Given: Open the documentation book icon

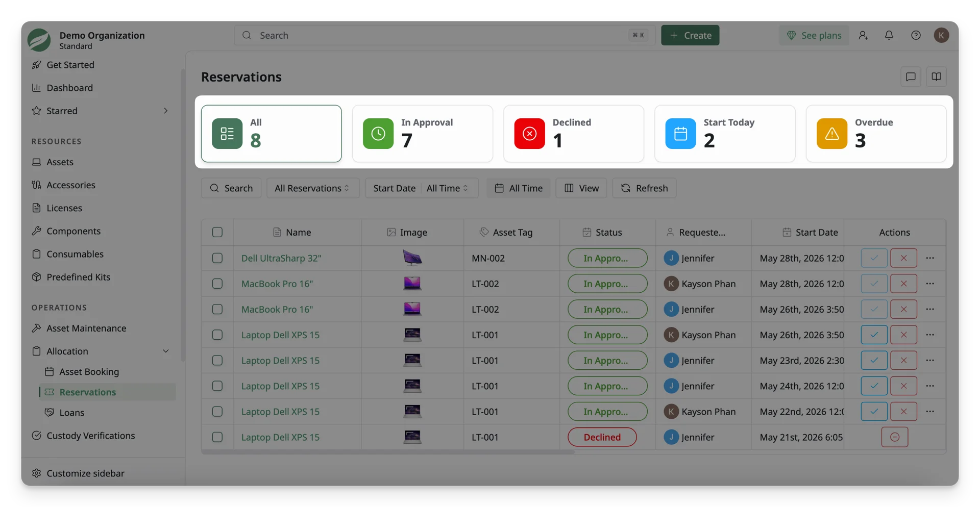Looking at the screenshot, I should 936,77.
